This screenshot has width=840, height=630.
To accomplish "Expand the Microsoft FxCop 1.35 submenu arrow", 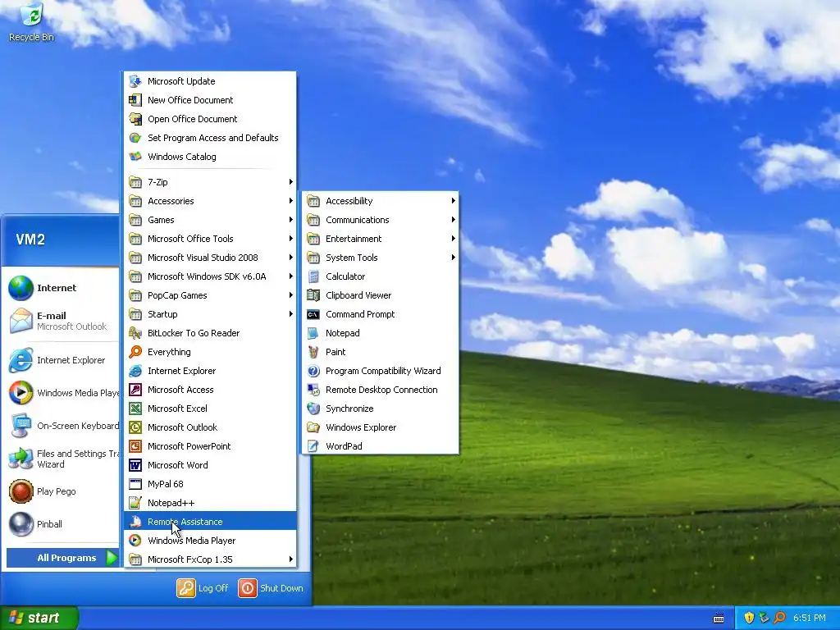I will 291,559.
